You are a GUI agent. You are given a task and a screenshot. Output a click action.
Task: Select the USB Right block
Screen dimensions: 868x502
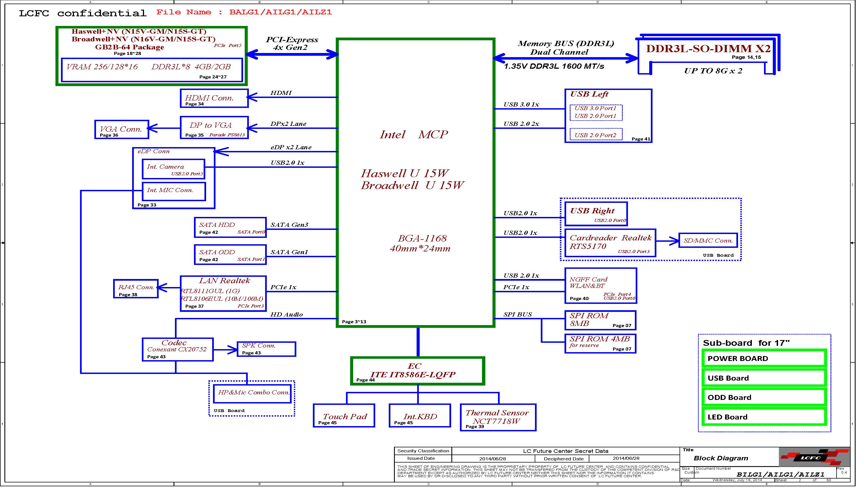click(x=596, y=214)
